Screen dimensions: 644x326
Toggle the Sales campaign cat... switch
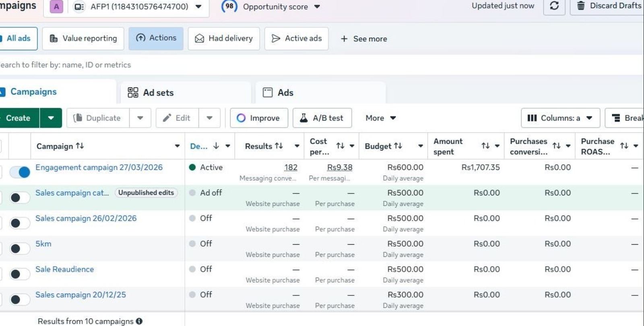[x=20, y=198]
